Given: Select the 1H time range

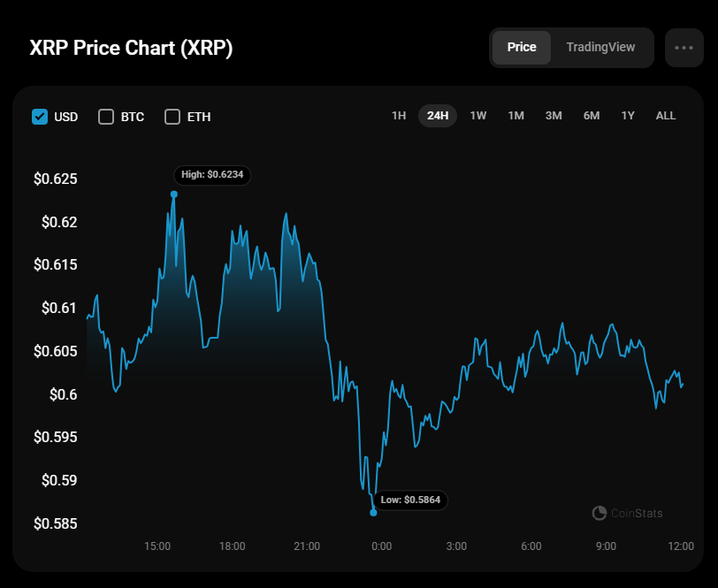Looking at the screenshot, I should click(x=399, y=116).
